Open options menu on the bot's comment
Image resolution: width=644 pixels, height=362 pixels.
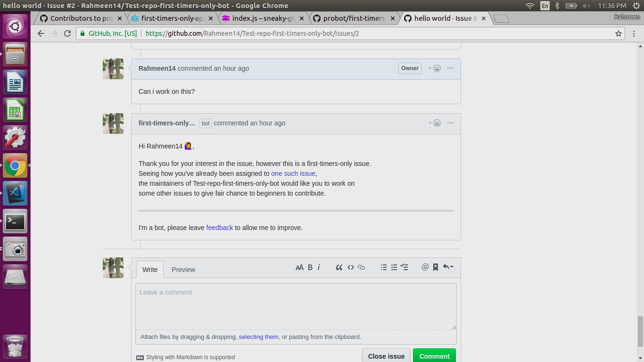click(x=450, y=123)
